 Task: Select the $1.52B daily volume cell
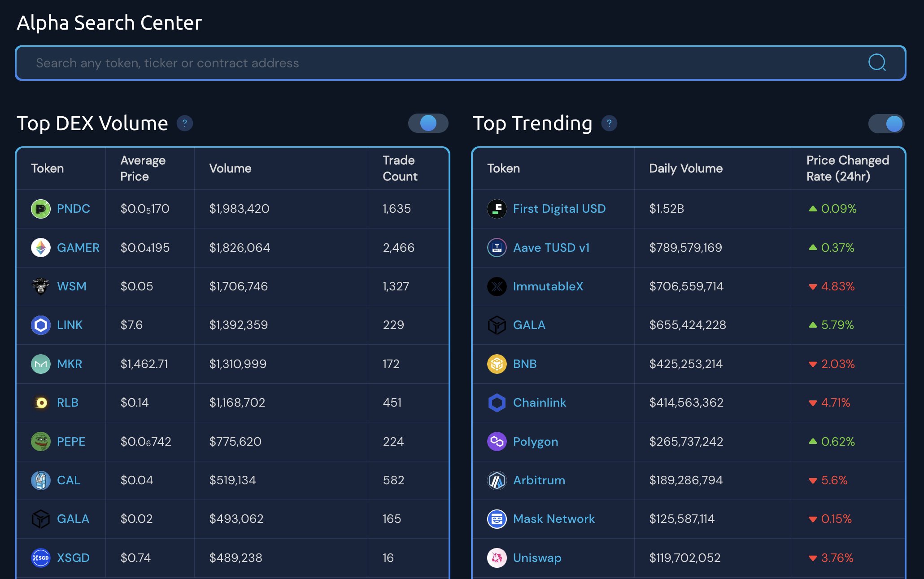(x=667, y=209)
